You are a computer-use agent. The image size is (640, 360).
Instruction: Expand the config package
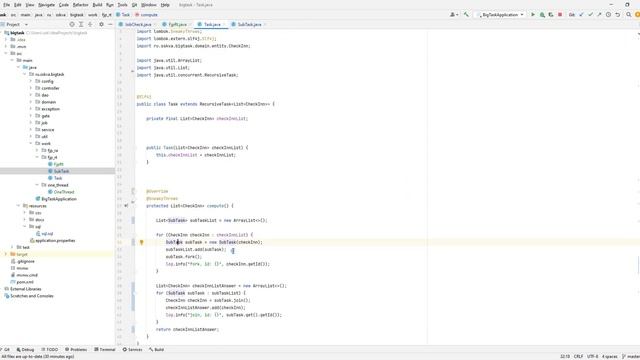(31, 81)
